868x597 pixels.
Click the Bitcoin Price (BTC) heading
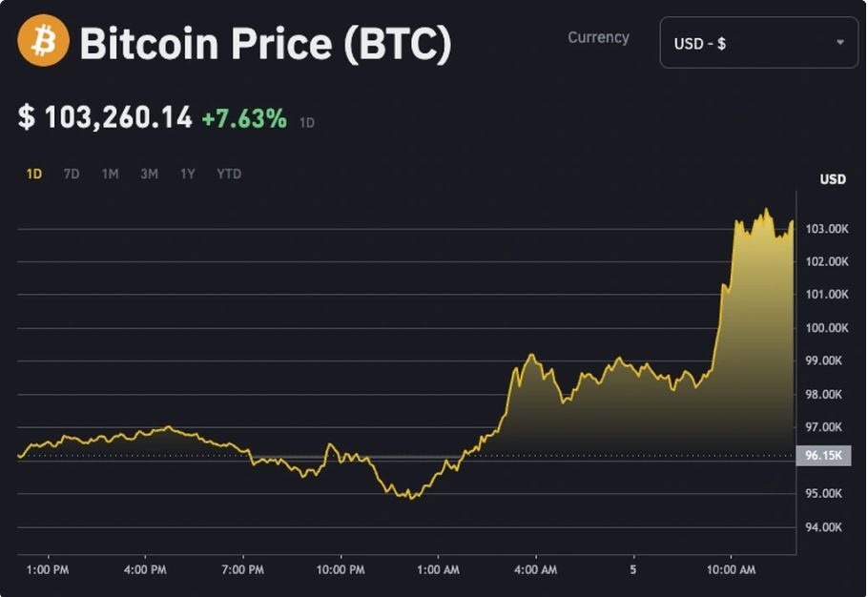click(x=265, y=43)
